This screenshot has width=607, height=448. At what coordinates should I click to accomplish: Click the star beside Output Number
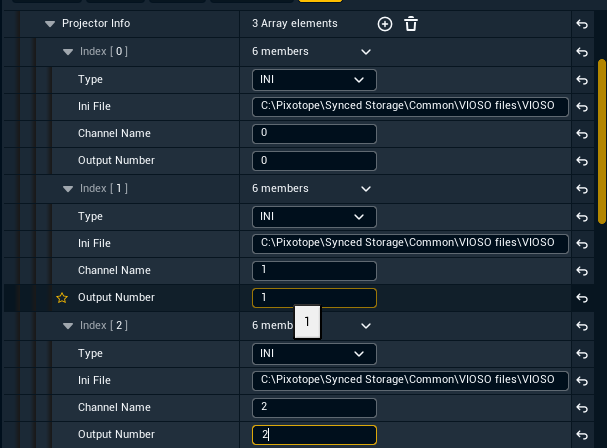click(62, 298)
